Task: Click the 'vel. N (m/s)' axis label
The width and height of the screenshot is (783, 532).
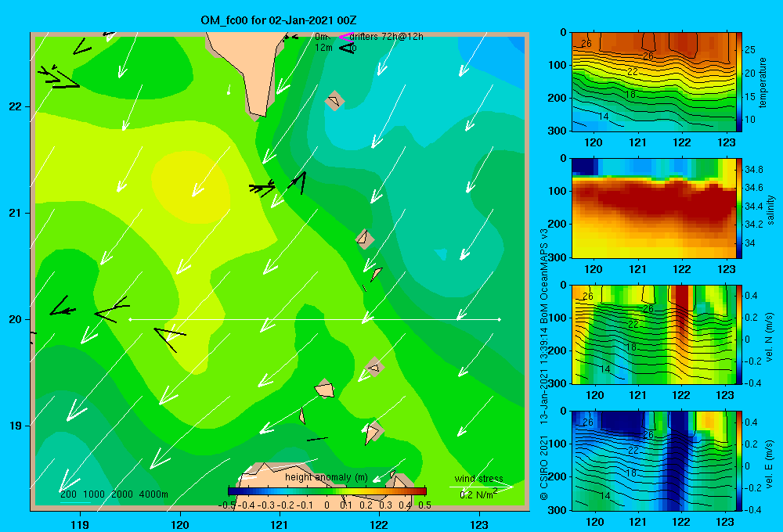Action: [x=769, y=337]
